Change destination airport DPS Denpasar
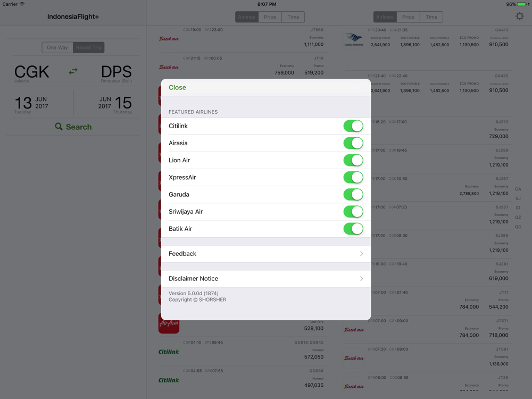 pyautogui.click(x=117, y=73)
